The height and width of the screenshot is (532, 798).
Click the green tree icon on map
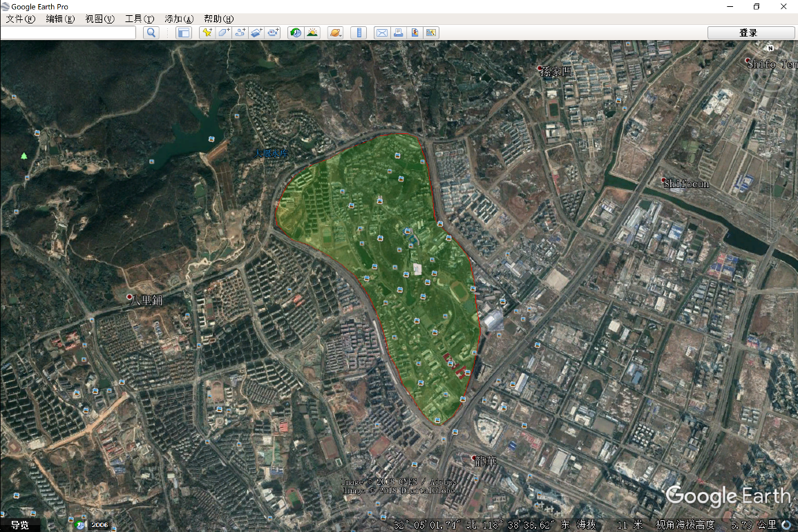coord(24,155)
